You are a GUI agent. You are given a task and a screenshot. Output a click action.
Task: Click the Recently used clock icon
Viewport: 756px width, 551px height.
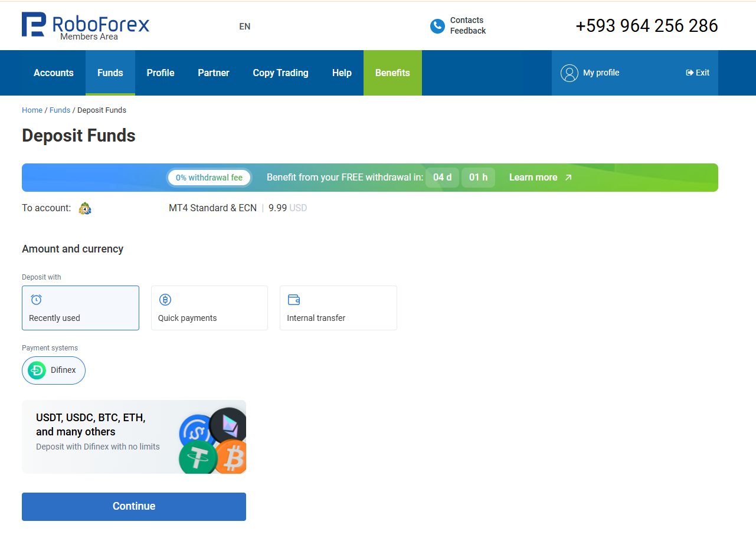pyautogui.click(x=36, y=300)
